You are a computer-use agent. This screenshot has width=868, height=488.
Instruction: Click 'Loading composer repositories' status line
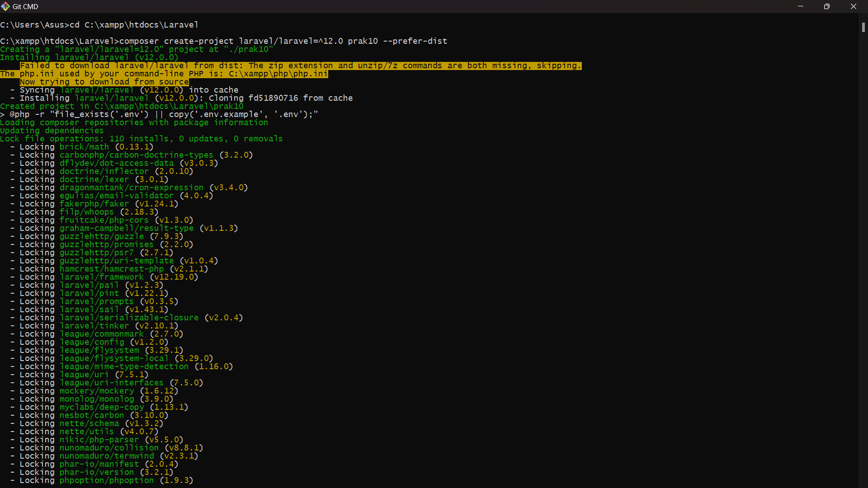tap(134, 122)
